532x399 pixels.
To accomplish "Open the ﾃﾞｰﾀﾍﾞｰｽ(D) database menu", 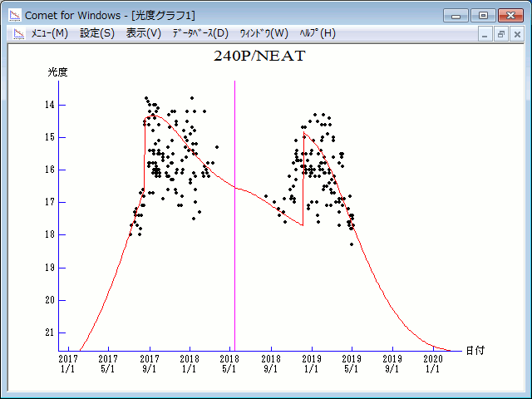I will tap(199, 33).
